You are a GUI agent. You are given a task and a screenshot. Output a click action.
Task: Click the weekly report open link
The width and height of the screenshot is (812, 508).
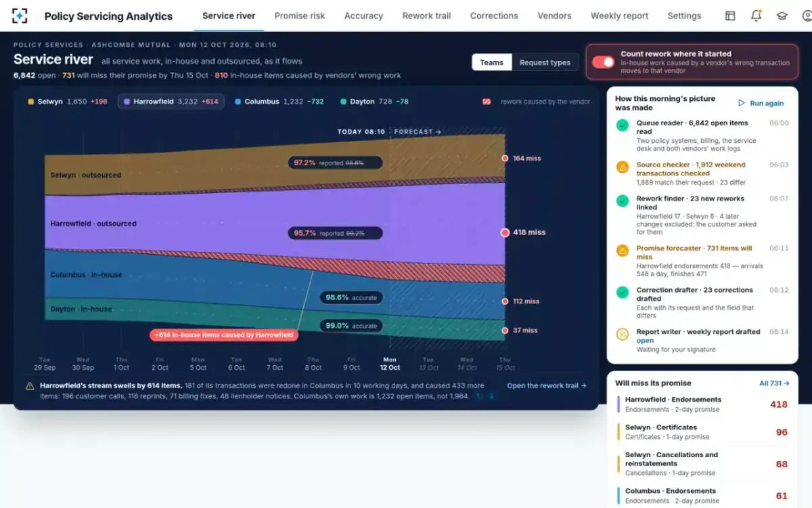[645, 341]
